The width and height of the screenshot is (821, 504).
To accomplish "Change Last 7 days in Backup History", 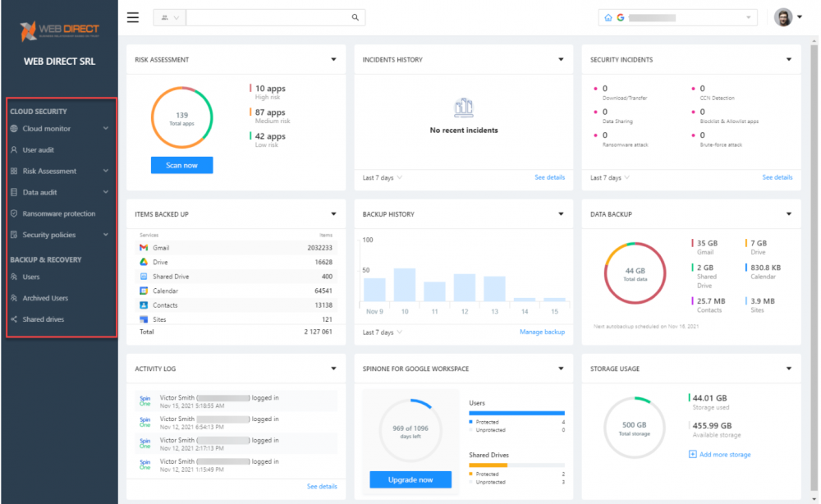I will [383, 332].
